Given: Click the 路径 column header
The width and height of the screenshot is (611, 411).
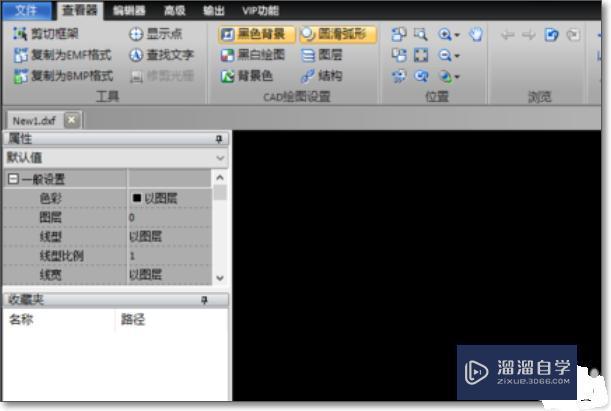Looking at the screenshot, I should pos(133,320).
